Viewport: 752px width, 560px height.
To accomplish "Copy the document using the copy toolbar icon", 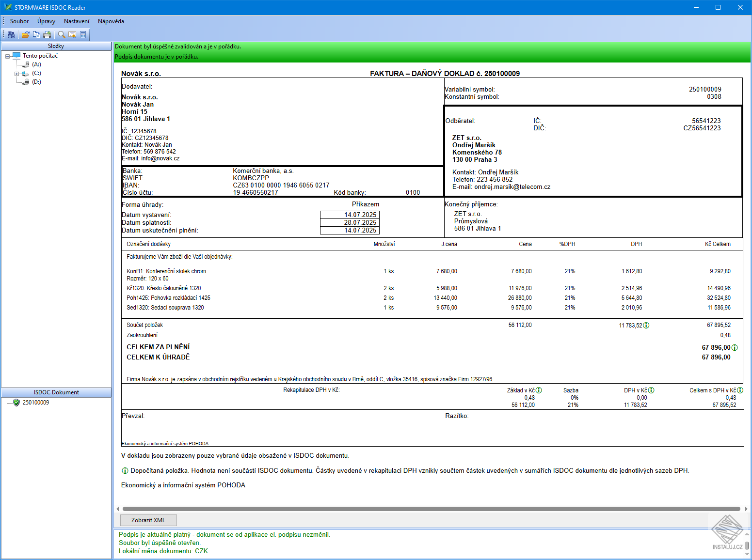I will point(36,34).
